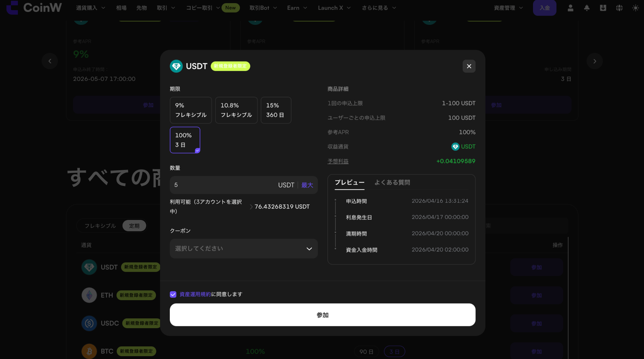This screenshot has height=359, width=644.
Task: Click the 9% APR card's 参加 button
Action: (148, 105)
